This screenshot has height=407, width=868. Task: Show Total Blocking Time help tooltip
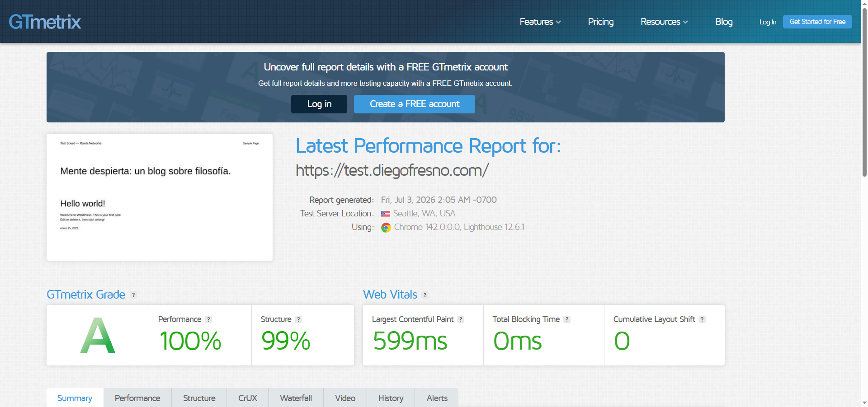coord(567,319)
